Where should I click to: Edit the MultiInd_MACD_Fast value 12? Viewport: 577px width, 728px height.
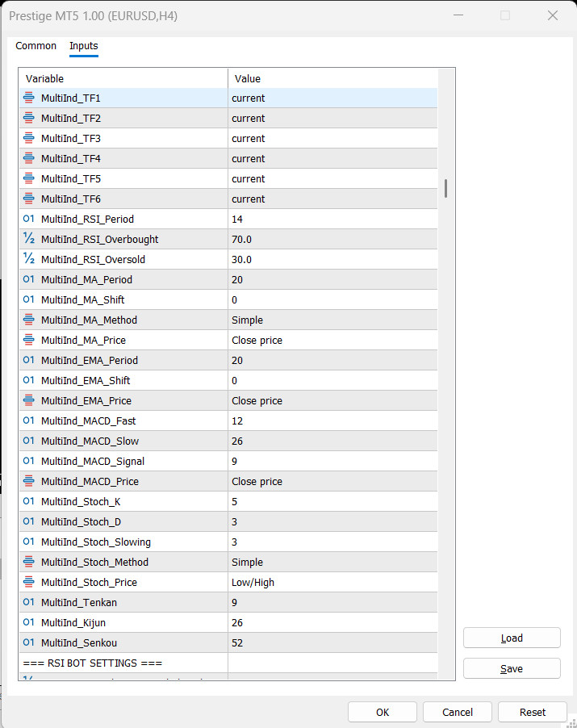(x=332, y=420)
